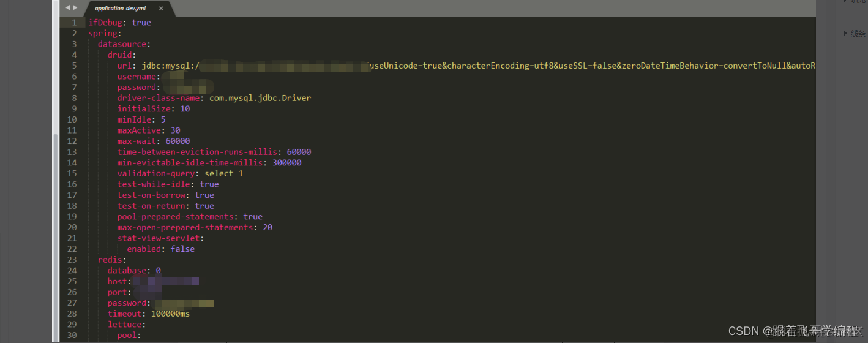
Task: Click the 'timeout' key
Action: click(125, 314)
